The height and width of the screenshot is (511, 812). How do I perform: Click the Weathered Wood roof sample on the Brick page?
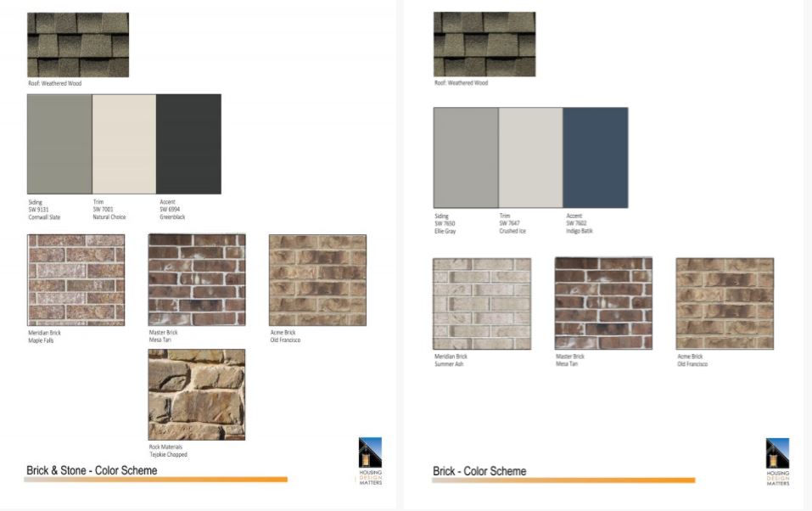tap(484, 45)
